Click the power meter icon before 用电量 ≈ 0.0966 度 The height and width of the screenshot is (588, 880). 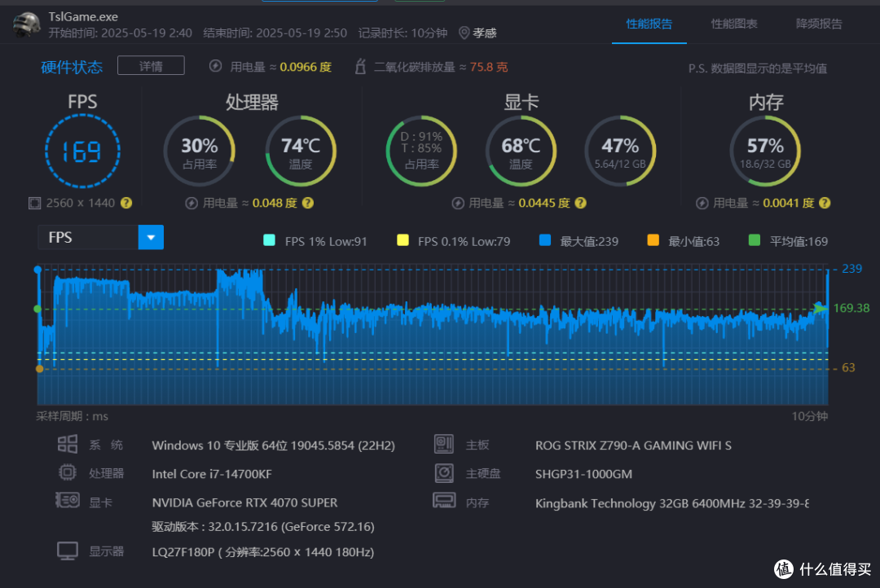pyautogui.click(x=215, y=66)
